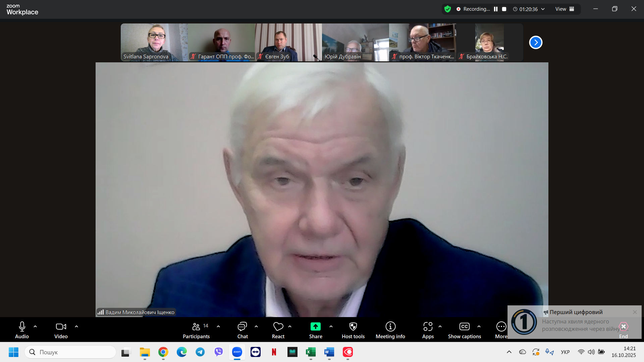
Task: Click the green Share screen icon
Action: [x=315, y=326]
